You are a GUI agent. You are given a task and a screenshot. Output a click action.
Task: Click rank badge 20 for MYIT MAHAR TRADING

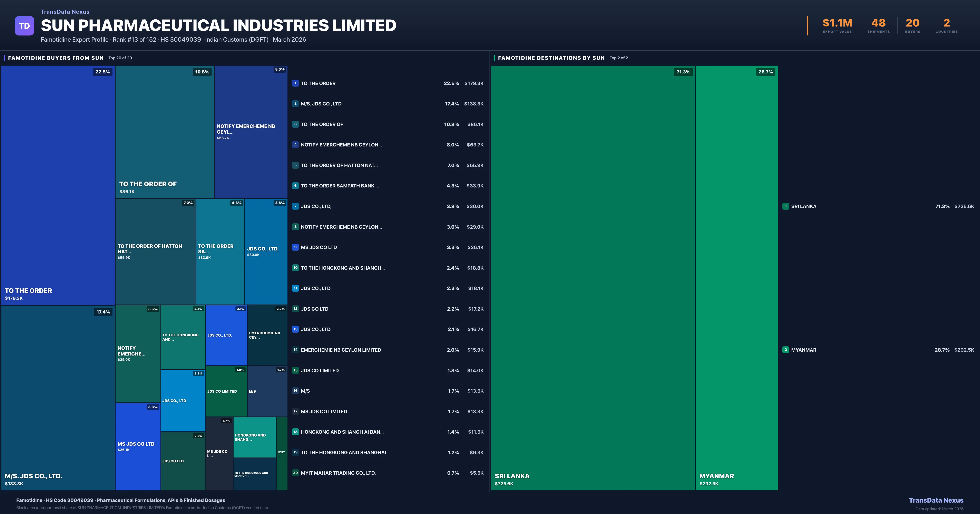point(295,473)
